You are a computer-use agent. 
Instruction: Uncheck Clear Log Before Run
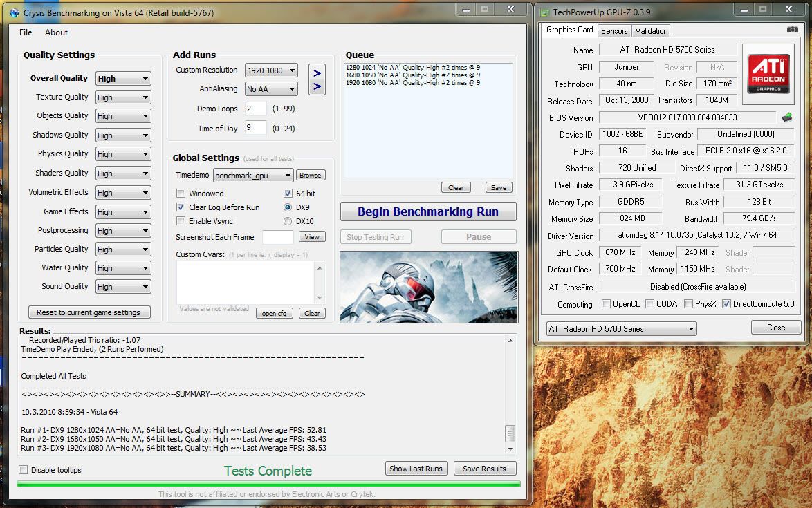tap(181, 207)
